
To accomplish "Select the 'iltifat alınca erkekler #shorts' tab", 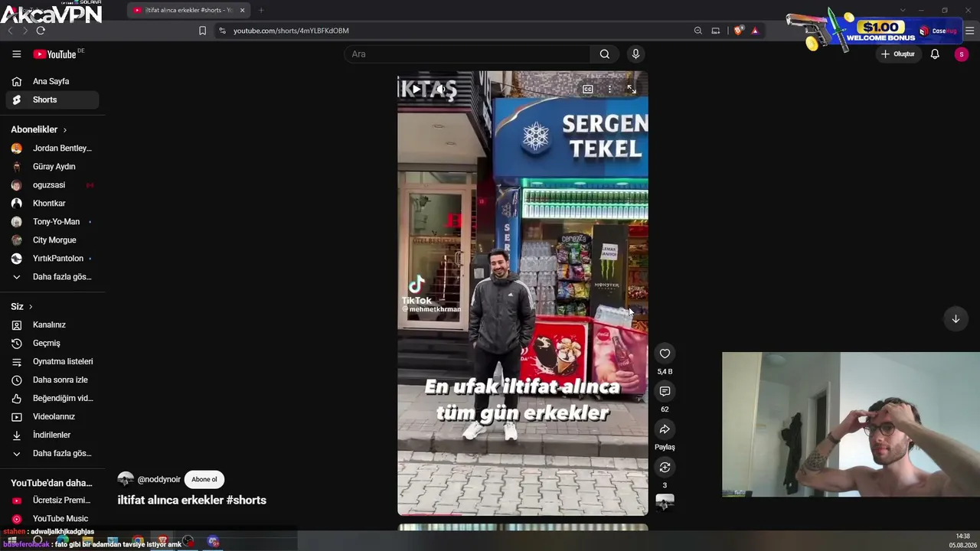I will pyautogui.click(x=188, y=10).
